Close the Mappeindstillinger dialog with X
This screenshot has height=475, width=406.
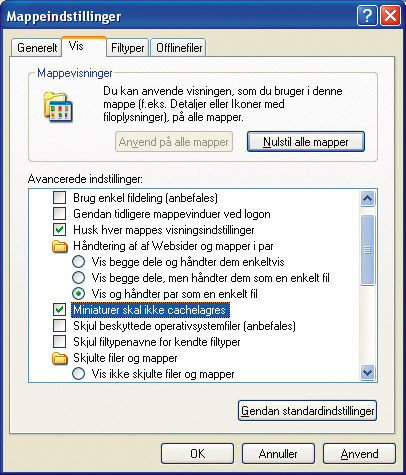pos(390,16)
